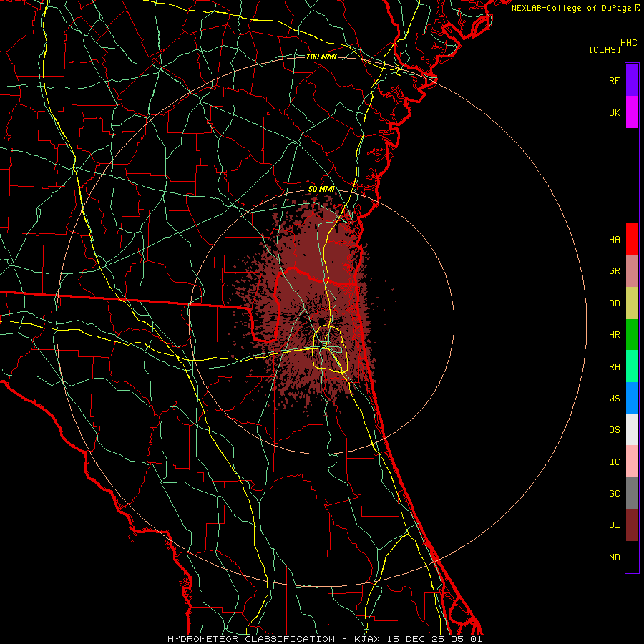The image size is (644, 644).
Task: Click the UK magenta legend swatch
Action: pyautogui.click(x=632, y=112)
